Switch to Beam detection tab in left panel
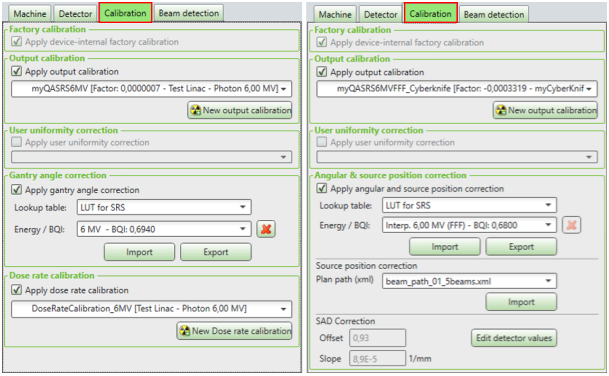This screenshot has width=609, height=376. 189,13
